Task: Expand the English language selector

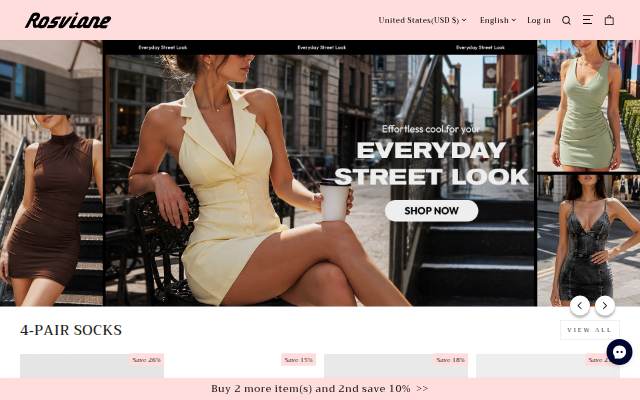Action: click(498, 20)
